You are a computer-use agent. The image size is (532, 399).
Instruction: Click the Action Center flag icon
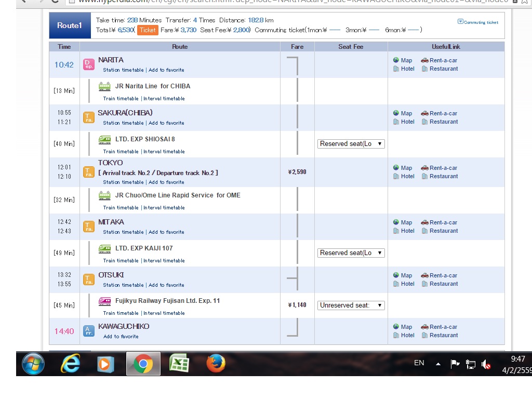point(455,364)
